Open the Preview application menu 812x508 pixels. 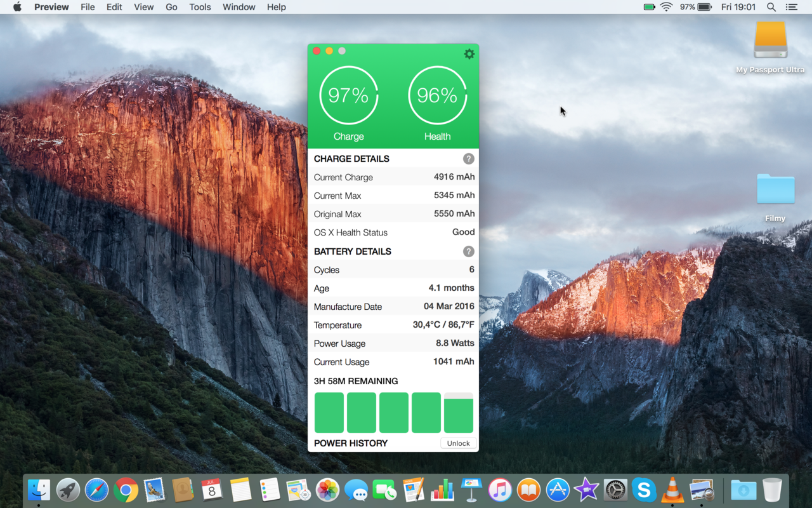pos(51,7)
